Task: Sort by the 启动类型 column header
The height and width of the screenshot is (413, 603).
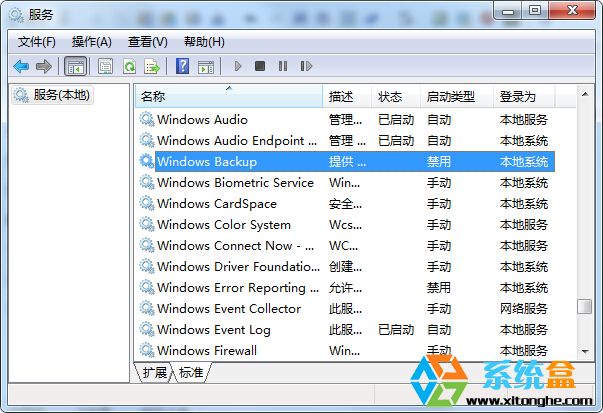Action: click(x=450, y=96)
